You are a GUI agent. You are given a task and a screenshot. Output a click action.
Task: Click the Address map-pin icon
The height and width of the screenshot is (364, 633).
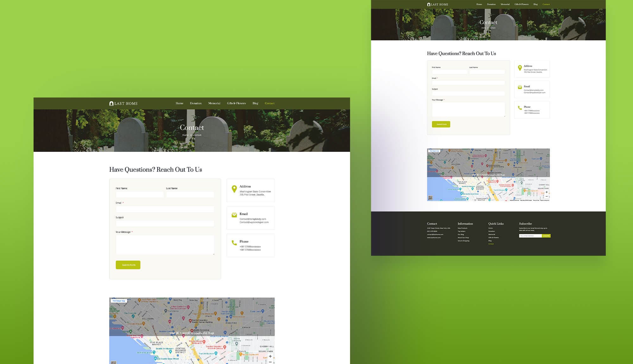pos(234,189)
